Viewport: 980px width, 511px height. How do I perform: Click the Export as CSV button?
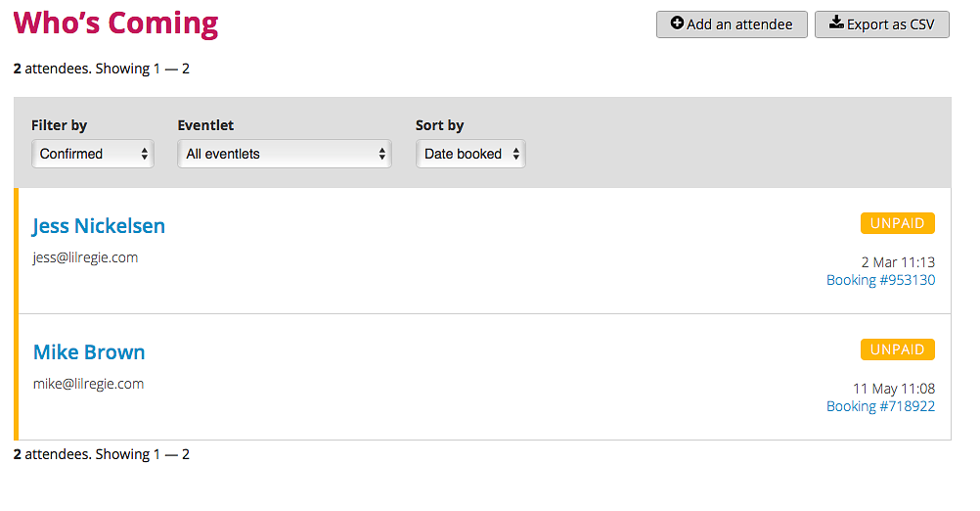882,24
